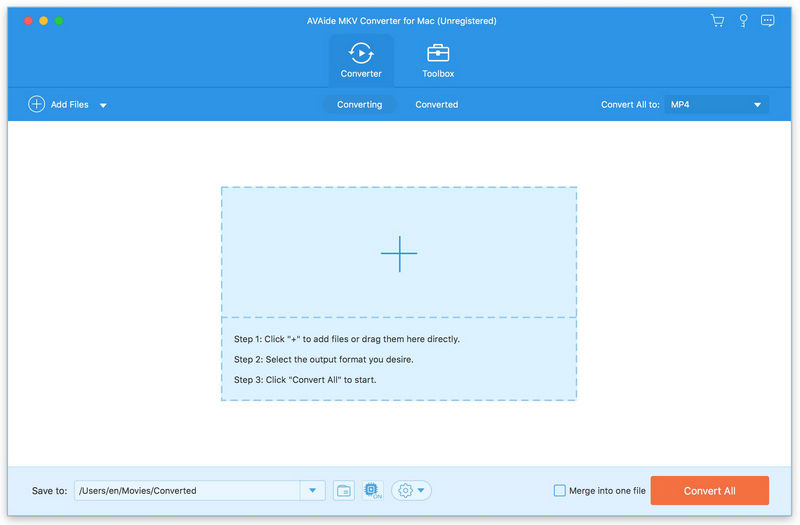The image size is (800, 525).
Task: Enable Merge into one file checkbox
Action: click(x=560, y=490)
